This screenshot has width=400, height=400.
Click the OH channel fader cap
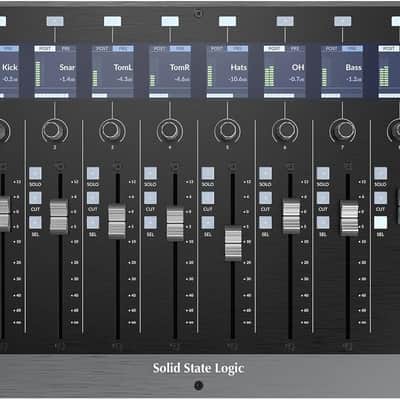click(x=291, y=216)
